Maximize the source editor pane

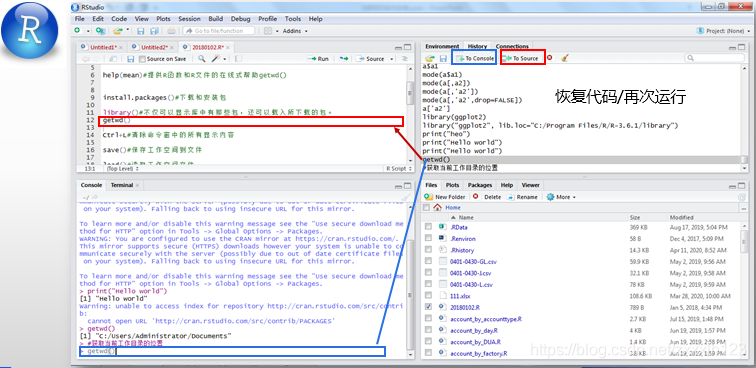point(408,47)
